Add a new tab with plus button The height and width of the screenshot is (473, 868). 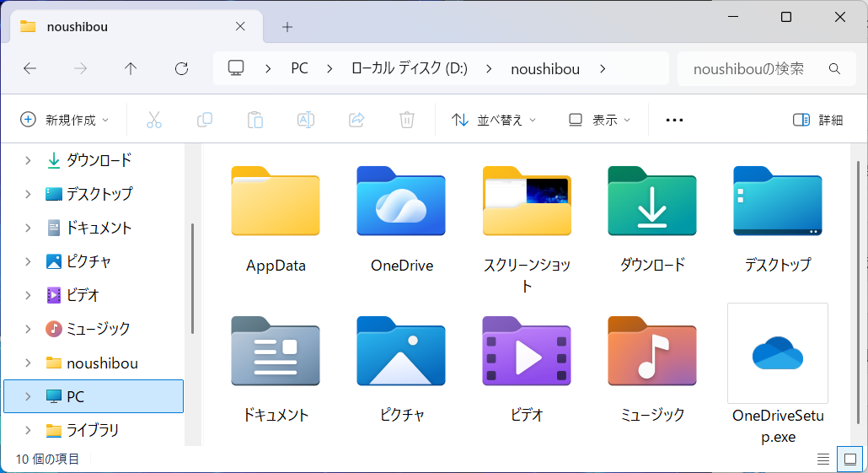tap(287, 27)
